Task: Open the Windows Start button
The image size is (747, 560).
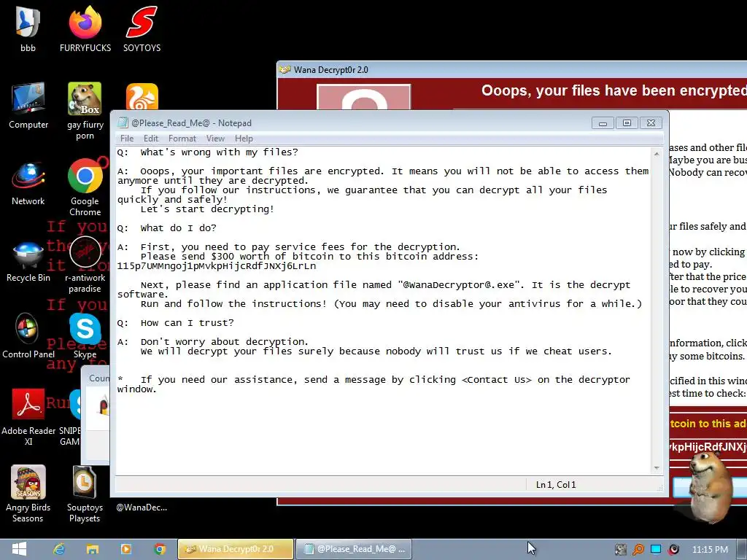Action: coord(19,549)
